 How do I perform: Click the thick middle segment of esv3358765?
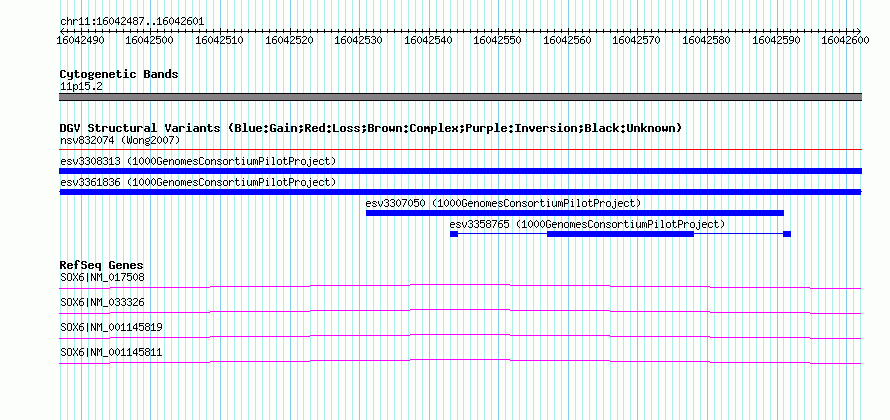coord(620,234)
